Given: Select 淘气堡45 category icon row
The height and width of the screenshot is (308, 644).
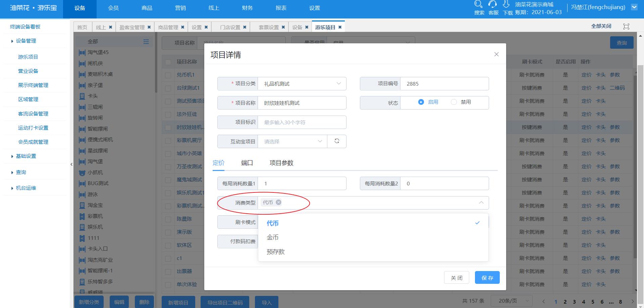Looking at the screenshot, I should click(x=82, y=52).
